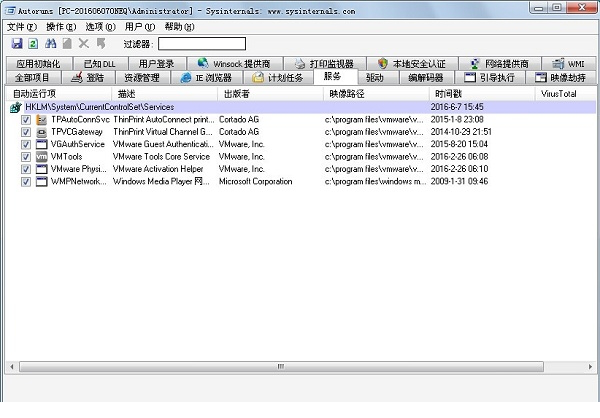Click the horizontal scrollbar thumb
This screenshot has width=600, height=418.
click(x=281, y=367)
